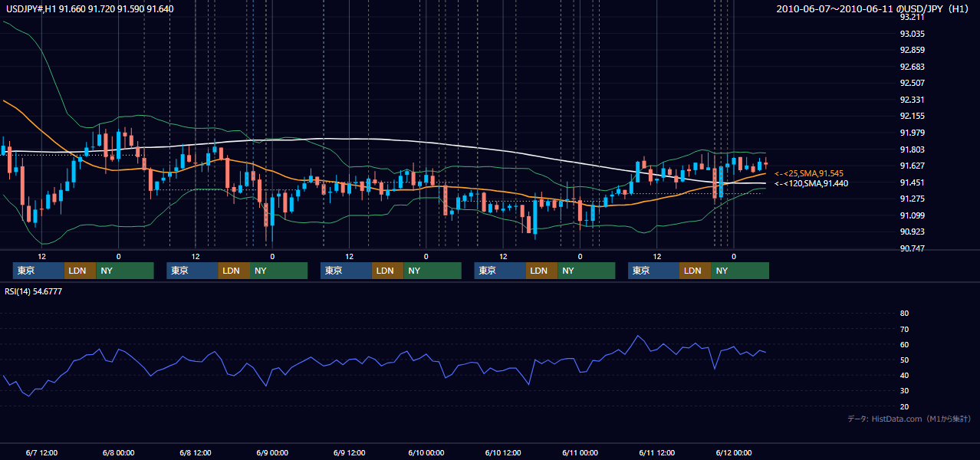Click the 90.923 price axis value

pos(912,232)
